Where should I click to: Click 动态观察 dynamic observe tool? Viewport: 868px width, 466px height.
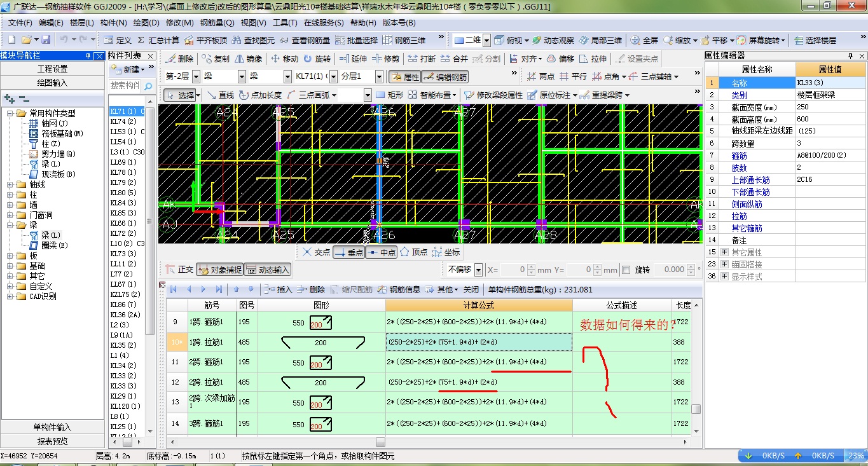[552, 40]
